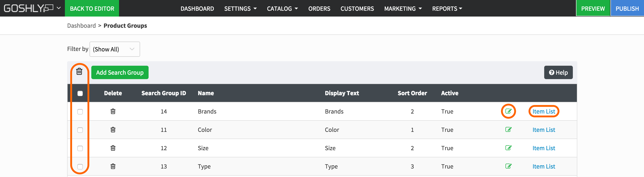
Task: Open the Filter by (Show All) dropdown
Action: click(x=115, y=49)
